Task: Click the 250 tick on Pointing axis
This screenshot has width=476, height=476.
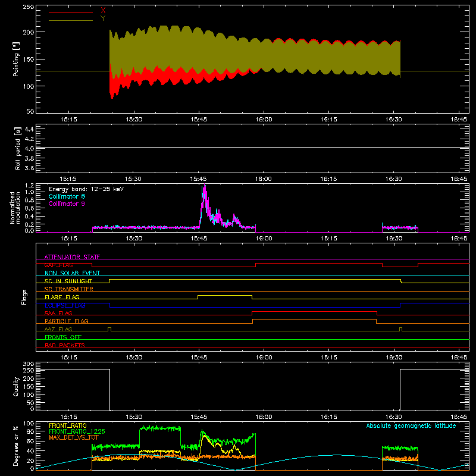Action: 29,7
